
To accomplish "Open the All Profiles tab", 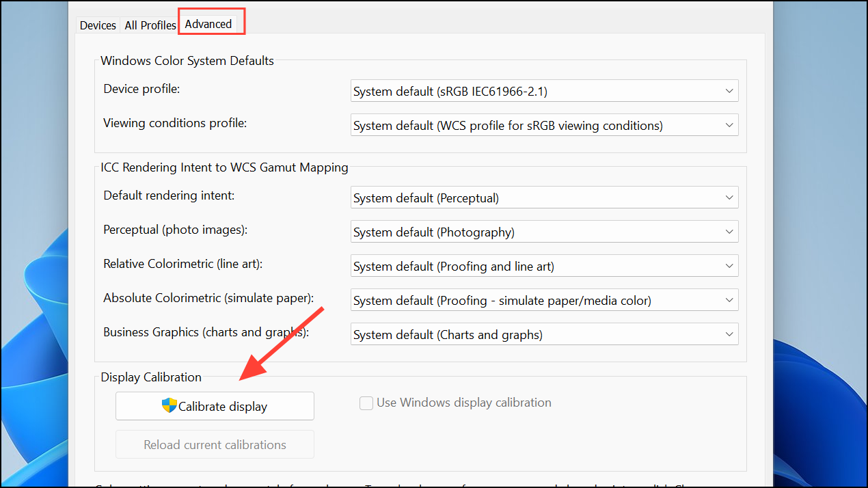I will [x=150, y=25].
